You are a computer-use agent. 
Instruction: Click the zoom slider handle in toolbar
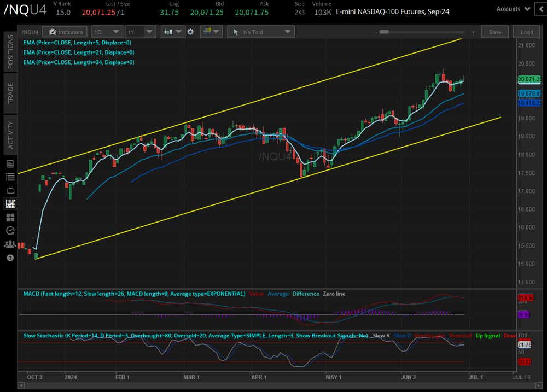(384, 32)
